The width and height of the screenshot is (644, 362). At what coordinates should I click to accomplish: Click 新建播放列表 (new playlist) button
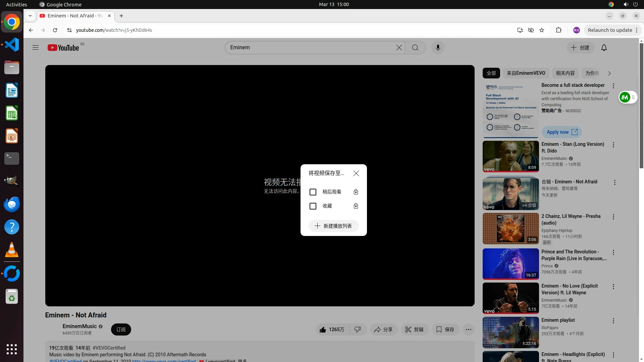pyautogui.click(x=333, y=226)
